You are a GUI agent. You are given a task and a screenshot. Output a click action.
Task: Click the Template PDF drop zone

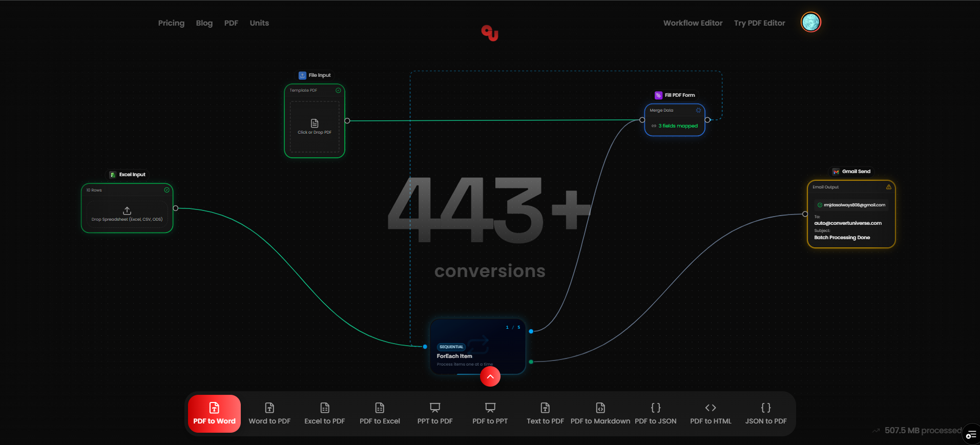pos(315,126)
